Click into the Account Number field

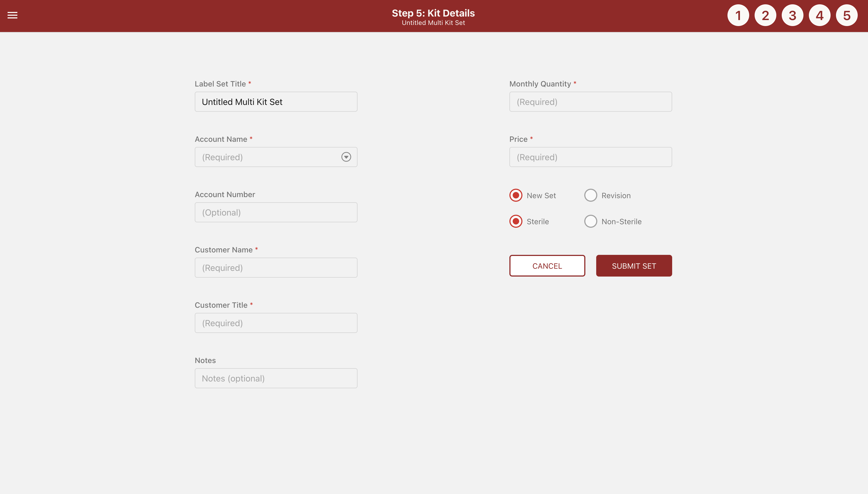(276, 212)
